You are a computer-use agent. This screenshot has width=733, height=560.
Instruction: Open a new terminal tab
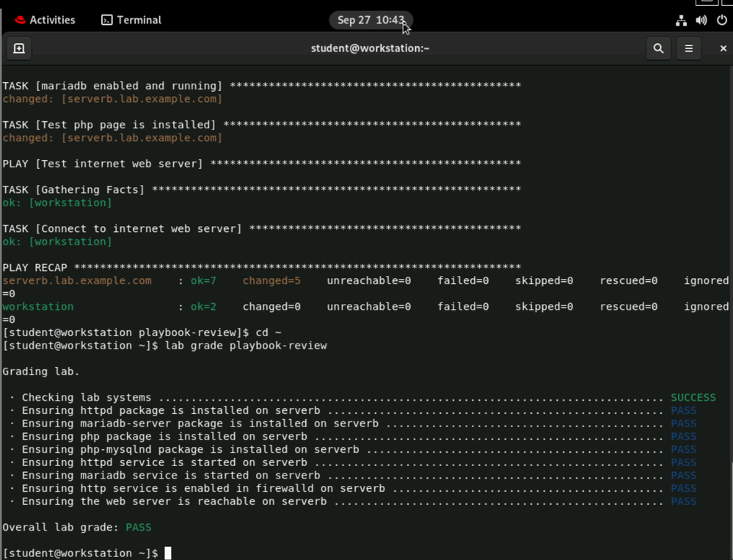19,48
